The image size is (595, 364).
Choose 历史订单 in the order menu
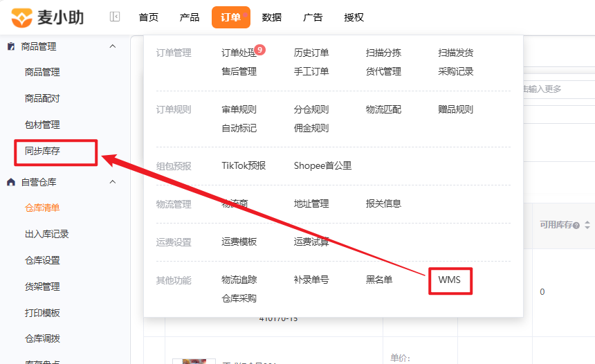tap(311, 53)
